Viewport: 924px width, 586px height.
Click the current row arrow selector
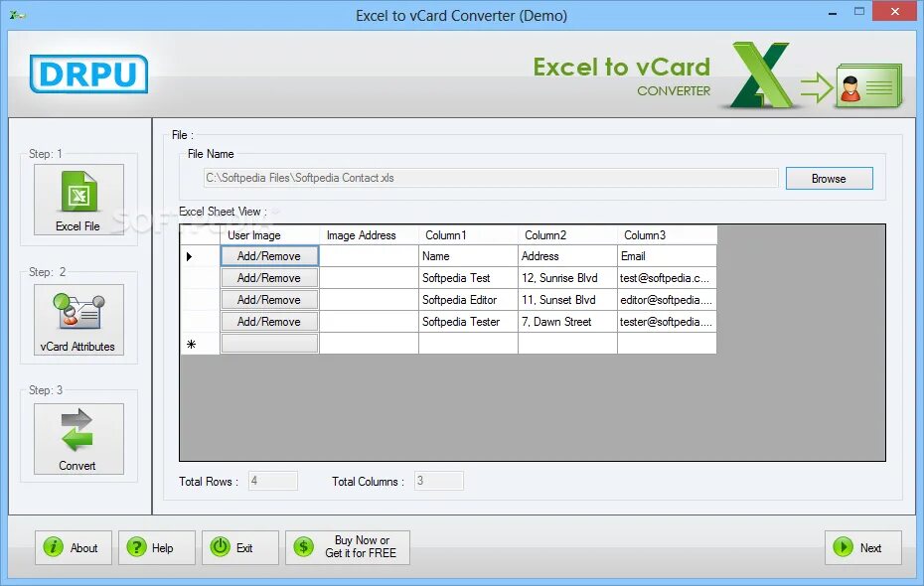point(200,256)
